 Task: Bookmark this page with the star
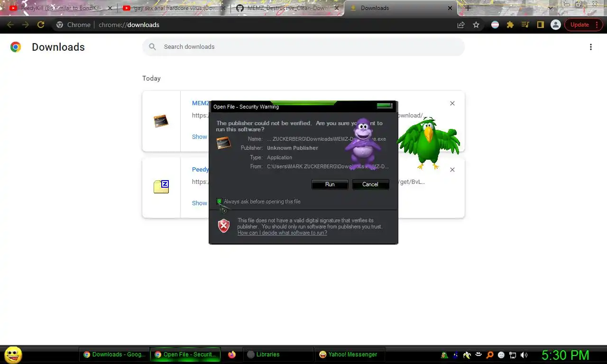476,25
